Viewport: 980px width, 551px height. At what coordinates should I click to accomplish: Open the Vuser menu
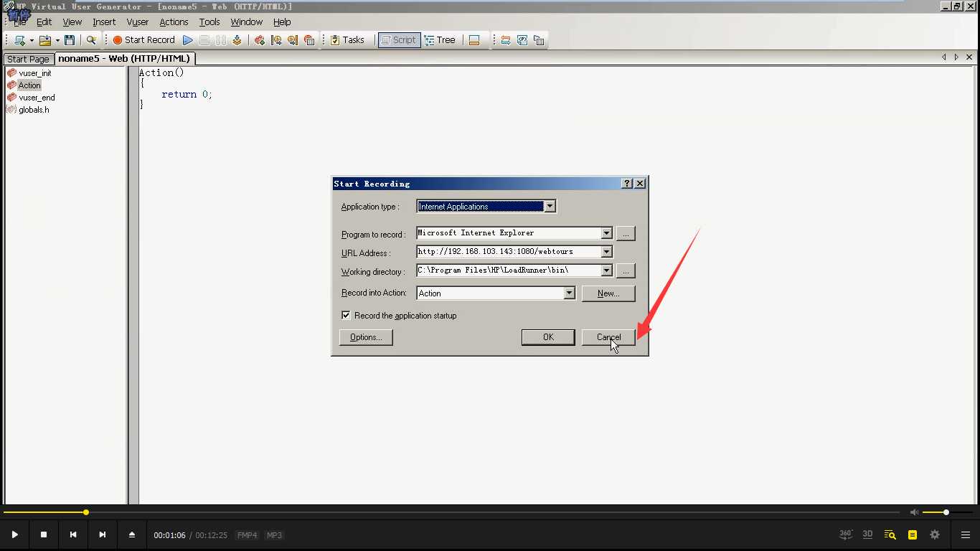pyautogui.click(x=138, y=22)
